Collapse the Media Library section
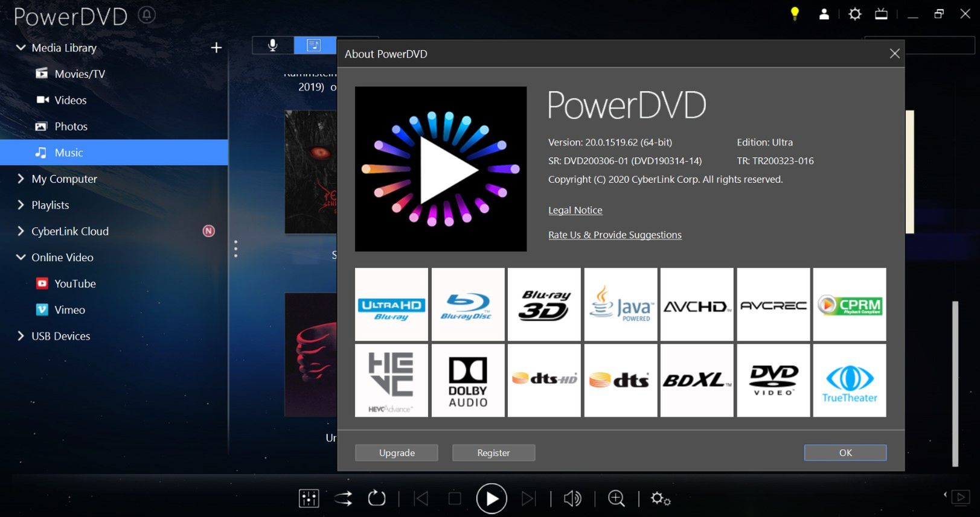 click(x=21, y=48)
